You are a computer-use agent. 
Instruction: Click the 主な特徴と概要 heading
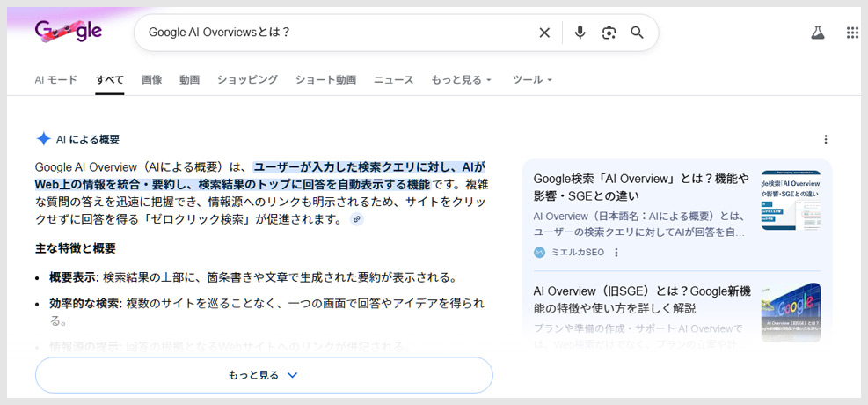pyautogui.click(x=76, y=248)
